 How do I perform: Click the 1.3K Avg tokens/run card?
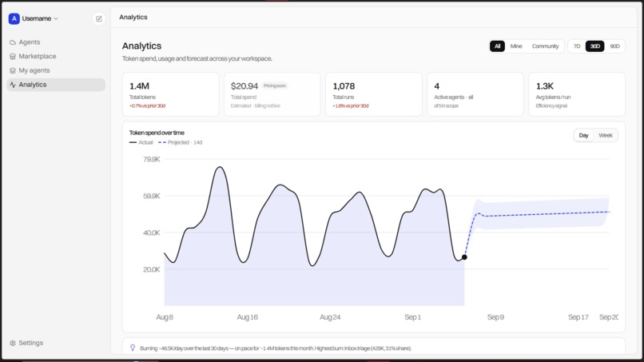pyautogui.click(x=577, y=94)
